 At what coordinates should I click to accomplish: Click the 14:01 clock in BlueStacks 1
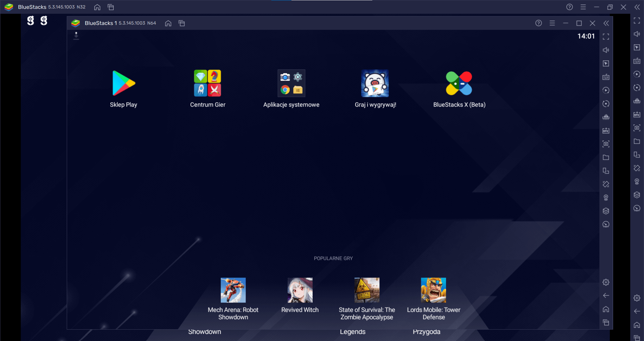(x=586, y=36)
